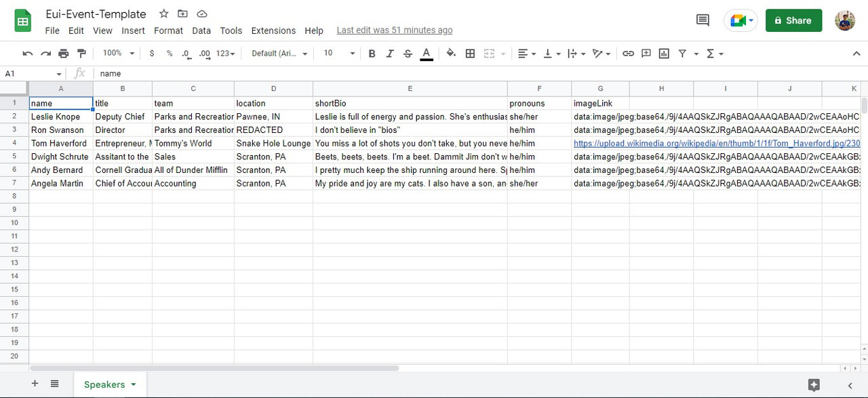The width and height of the screenshot is (868, 398).
Task: Print the spreadsheet using the printer icon
Action: pyautogui.click(x=64, y=54)
